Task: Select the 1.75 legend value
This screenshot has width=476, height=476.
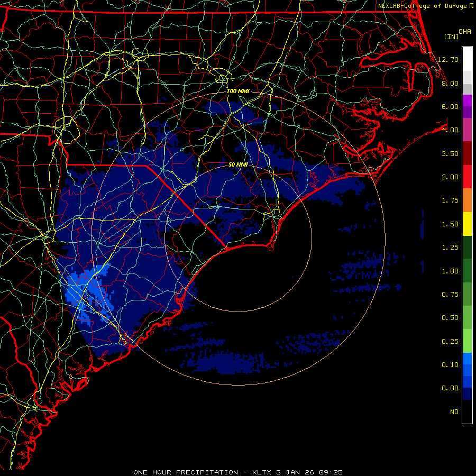Action: (450, 200)
